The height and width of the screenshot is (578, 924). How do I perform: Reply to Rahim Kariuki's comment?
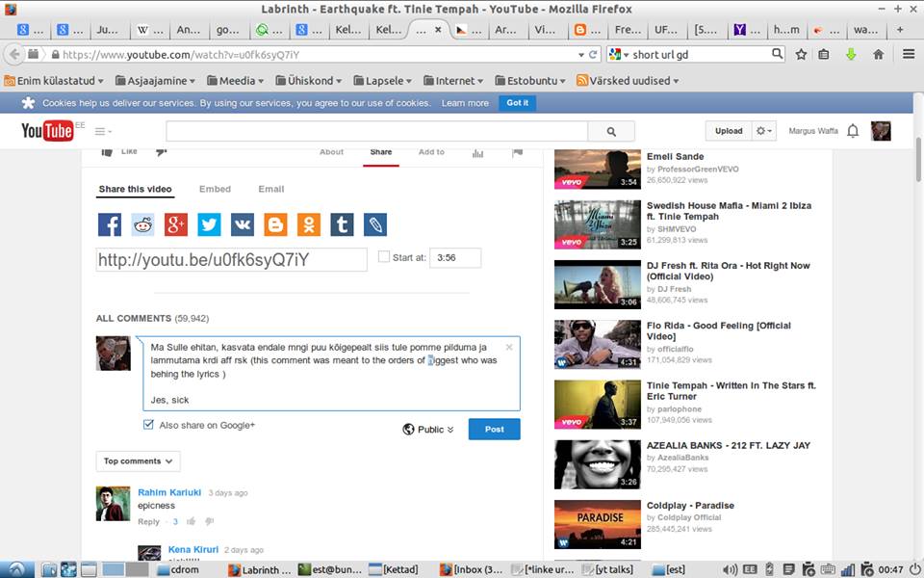pos(148,521)
